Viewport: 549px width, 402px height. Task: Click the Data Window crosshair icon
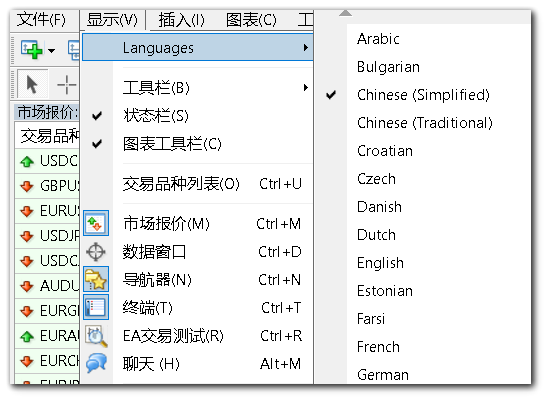tap(96, 251)
